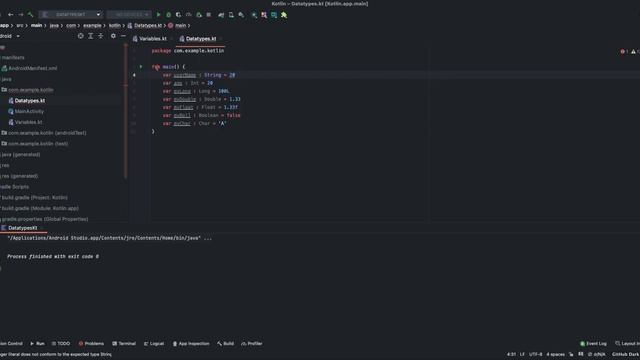Select build.gradle (Module: Kotlin.app) file
This screenshot has width=640, height=360.
pos(40,208)
